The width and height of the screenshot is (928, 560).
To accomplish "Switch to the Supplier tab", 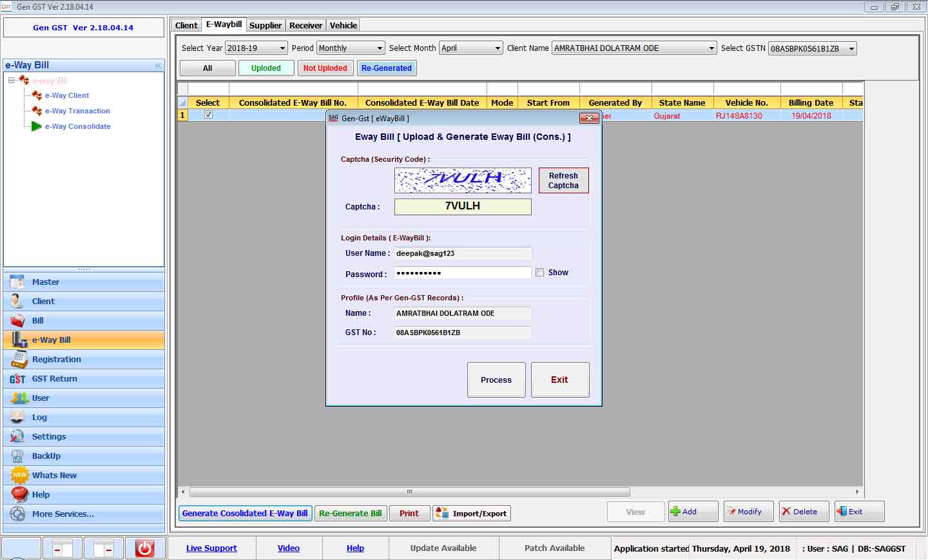I will [x=266, y=25].
